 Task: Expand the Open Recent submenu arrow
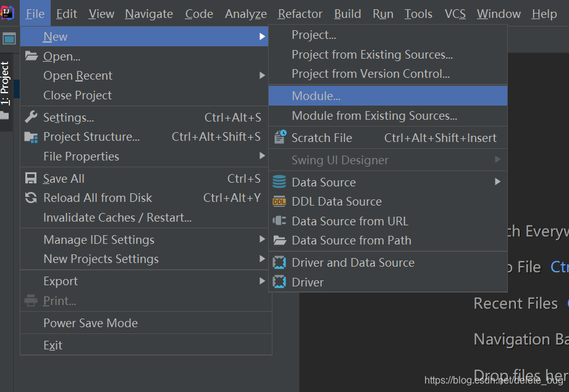pyautogui.click(x=263, y=76)
